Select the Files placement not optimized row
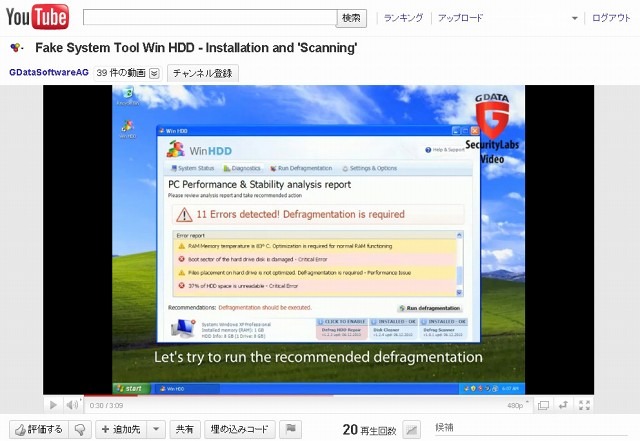Image resolution: width=640 pixels, height=441 pixels. click(314, 272)
